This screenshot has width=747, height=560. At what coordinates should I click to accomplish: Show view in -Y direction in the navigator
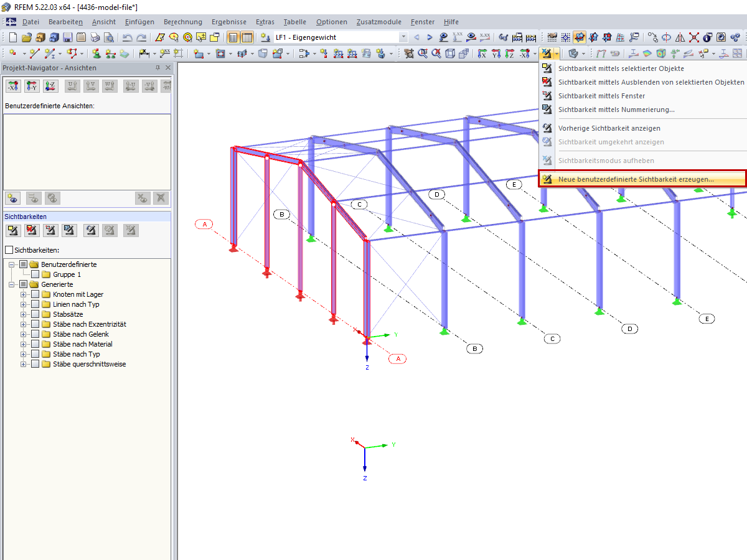click(32, 86)
